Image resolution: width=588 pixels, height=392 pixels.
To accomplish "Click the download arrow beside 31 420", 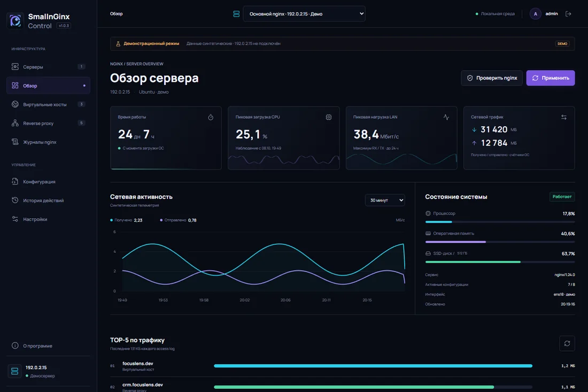I will (x=474, y=130).
